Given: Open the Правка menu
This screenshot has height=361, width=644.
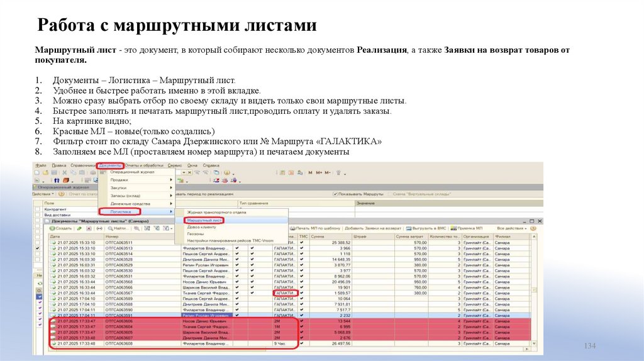Looking at the screenshot, I should (x=59, y=165).
